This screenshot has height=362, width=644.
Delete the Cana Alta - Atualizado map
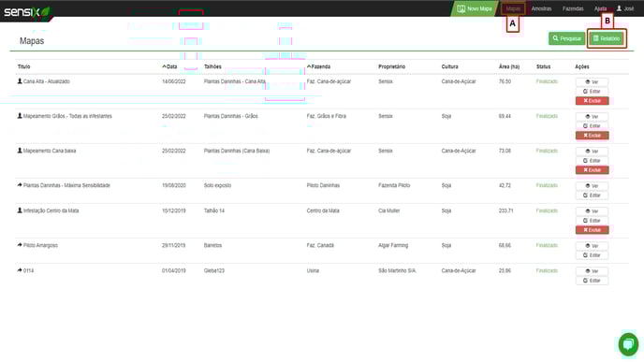click(592, 101)
